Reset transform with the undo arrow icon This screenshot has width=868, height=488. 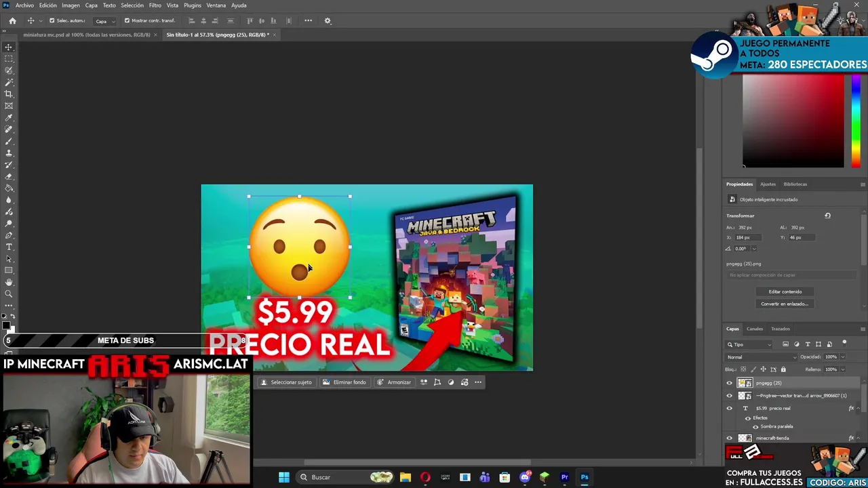(827, 216)
